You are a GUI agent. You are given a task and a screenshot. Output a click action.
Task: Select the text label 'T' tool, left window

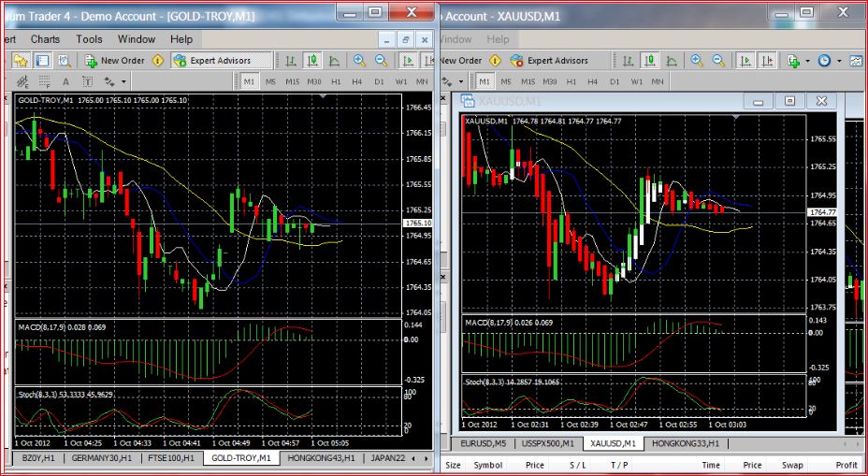[x=88, y=82]
